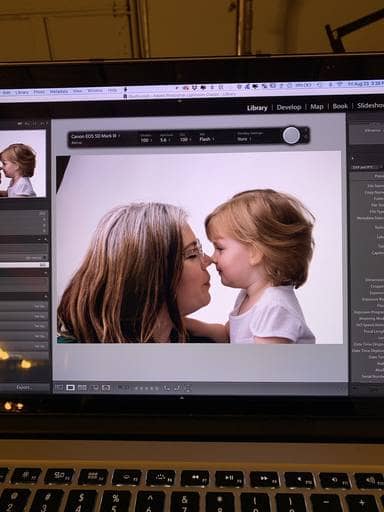384x512 pixels.
Task: Click the main loupe photo of mother and child
Action: [x=199, y=248]
